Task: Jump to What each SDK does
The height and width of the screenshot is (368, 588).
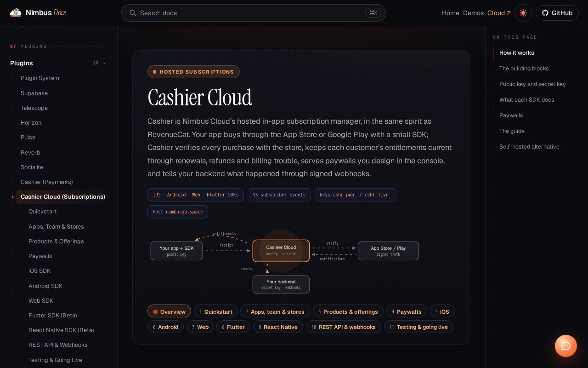Action: click(526, 100)
